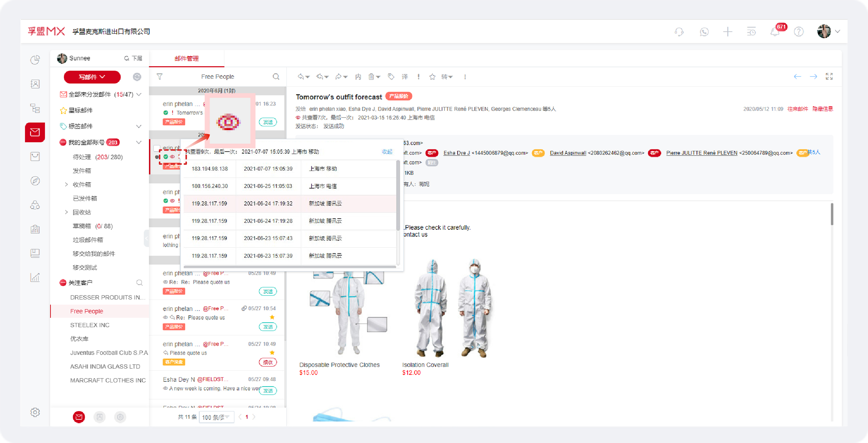Toggle star on 05/27 10:54 email

(272, 317)
